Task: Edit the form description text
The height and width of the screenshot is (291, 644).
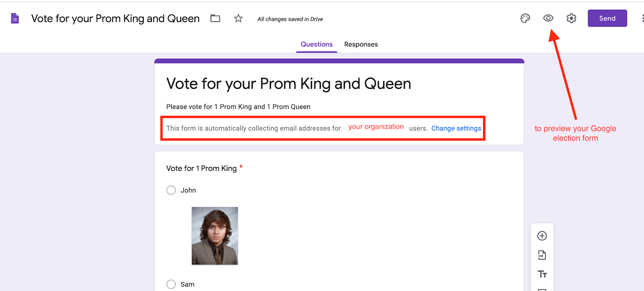Action: pos(238,107)
